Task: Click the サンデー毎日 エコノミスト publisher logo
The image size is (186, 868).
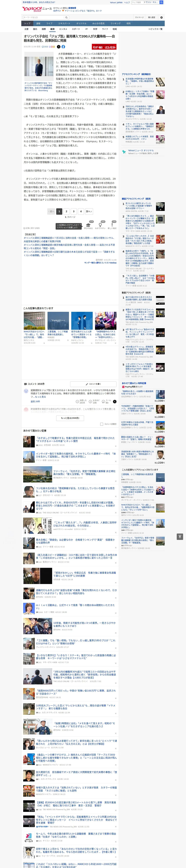Action: coord(104,47)
